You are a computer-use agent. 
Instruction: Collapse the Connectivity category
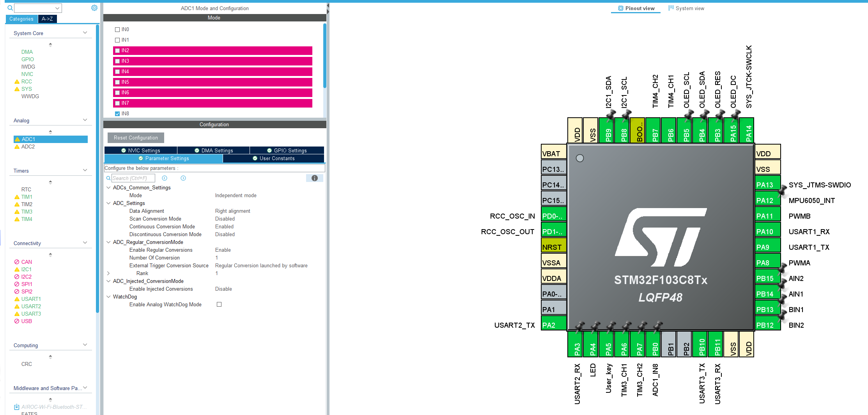[x=85, y=243]
